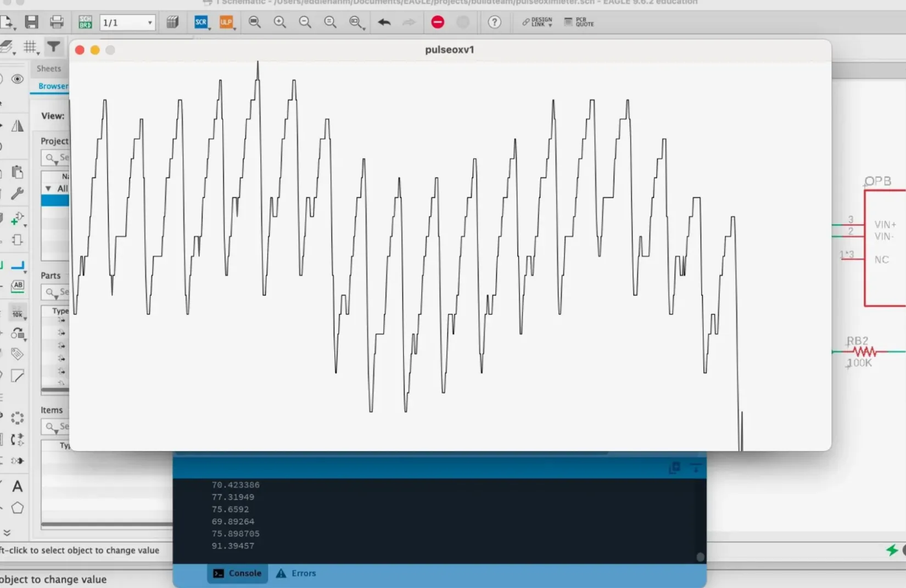Select the Text tool letter A
The width and height of the screenshot is (906, 588).
(18, 486)
